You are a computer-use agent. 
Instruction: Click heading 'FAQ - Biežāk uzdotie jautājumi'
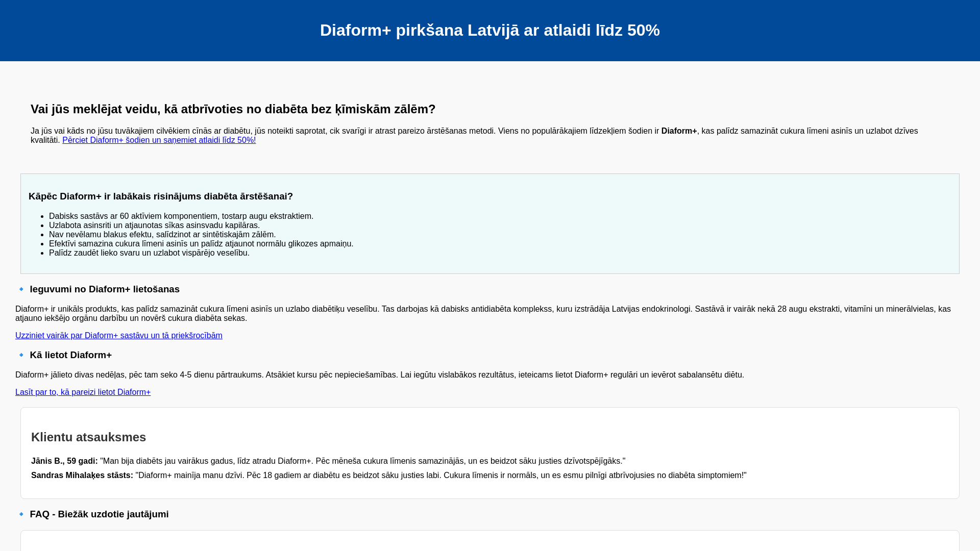point(99,514)
